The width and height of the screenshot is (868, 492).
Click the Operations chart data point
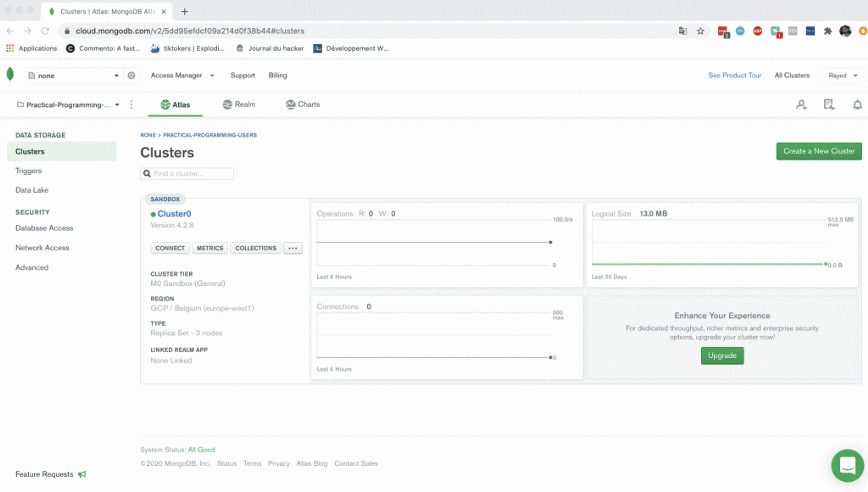[x=550, y=242]
